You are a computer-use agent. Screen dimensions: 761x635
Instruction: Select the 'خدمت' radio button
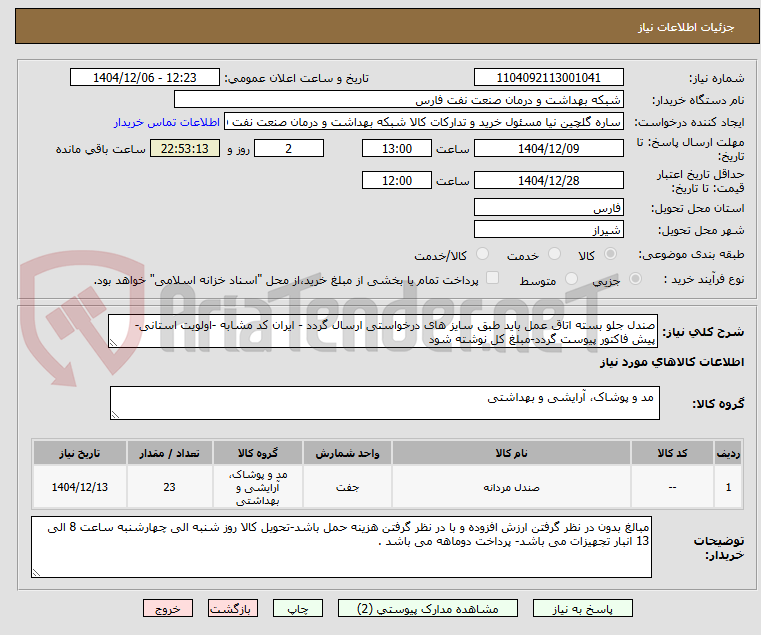554,254
